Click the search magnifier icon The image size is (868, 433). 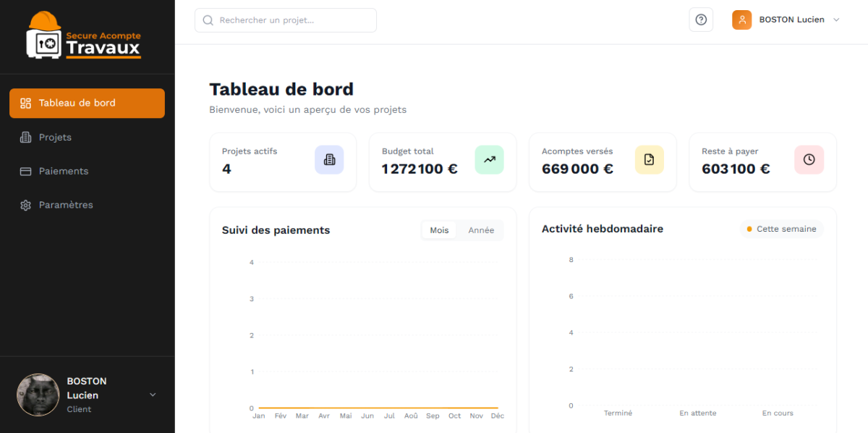[208, 20]
